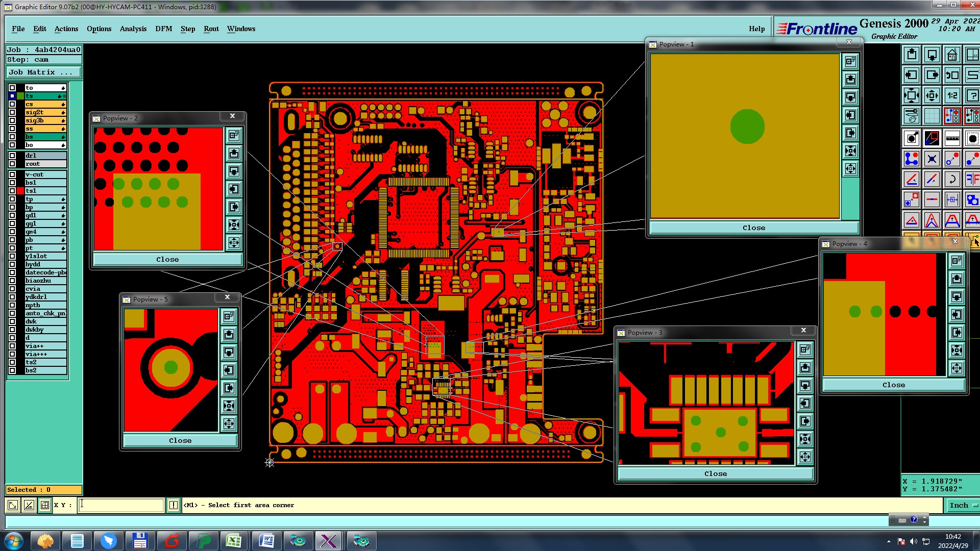This screenshot has width=980, height=551.
Task: Toggle checkbox for drl layer
Action: coord(12,156)
